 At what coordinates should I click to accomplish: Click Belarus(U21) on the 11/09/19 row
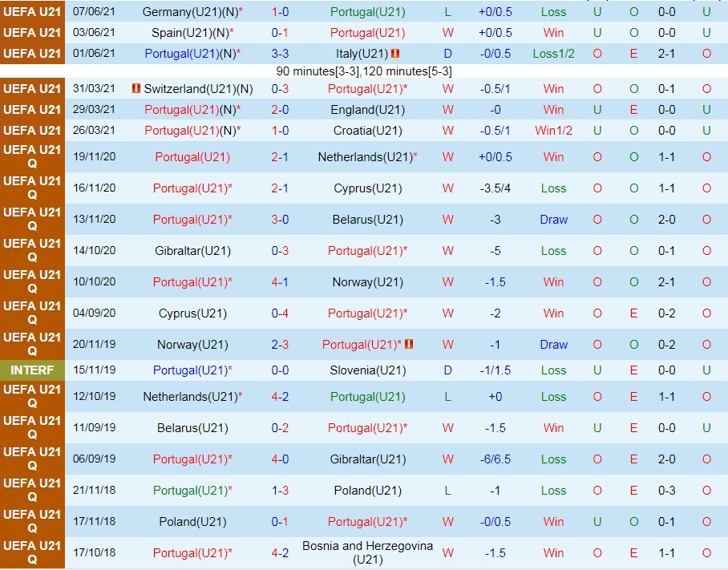pyautogui.click(x=192, y=428)
